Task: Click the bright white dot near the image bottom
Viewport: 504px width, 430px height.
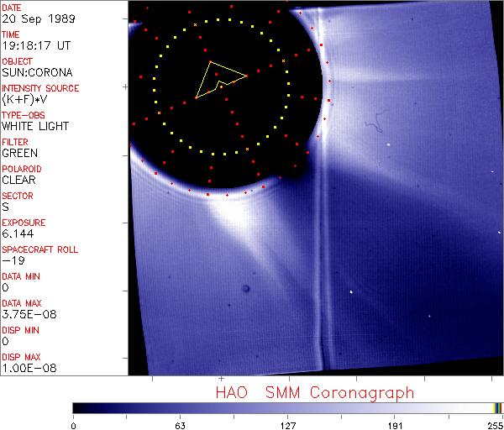Action: [351, 292]
